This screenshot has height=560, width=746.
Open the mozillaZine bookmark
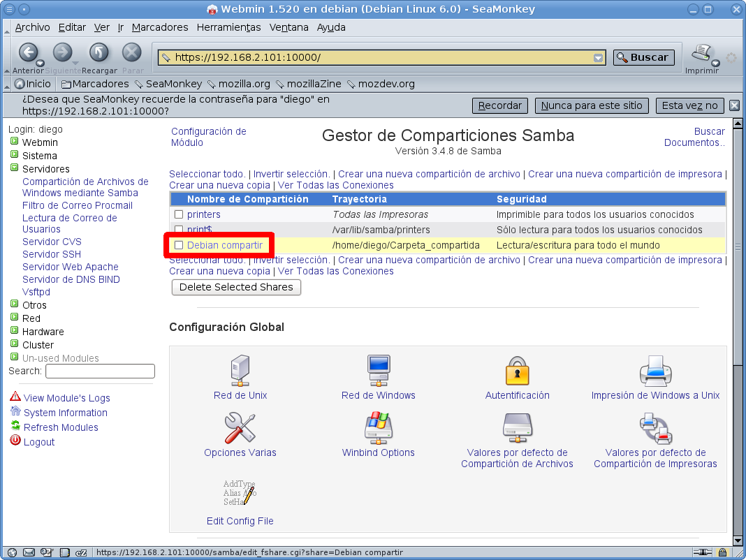click(309, 84)
